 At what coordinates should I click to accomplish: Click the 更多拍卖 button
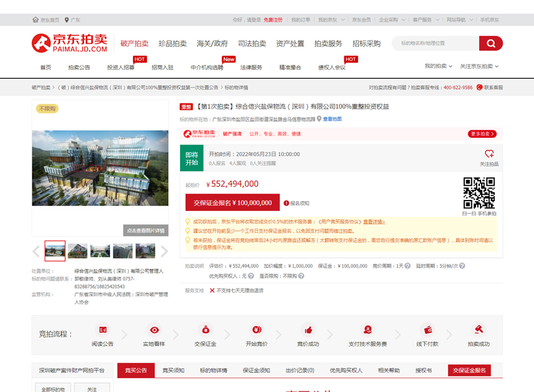tap(482, 134)
